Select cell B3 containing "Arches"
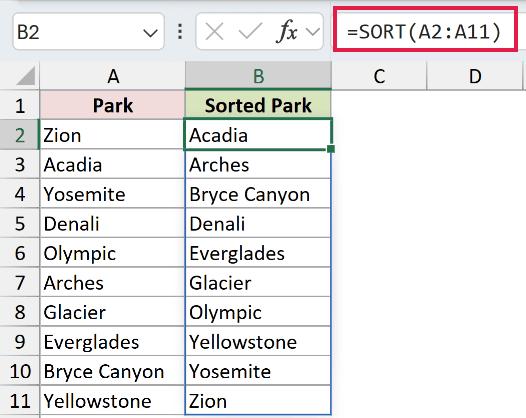Image resolution: width=526 pixels, height=418 pixels. (x=258, y=164)
